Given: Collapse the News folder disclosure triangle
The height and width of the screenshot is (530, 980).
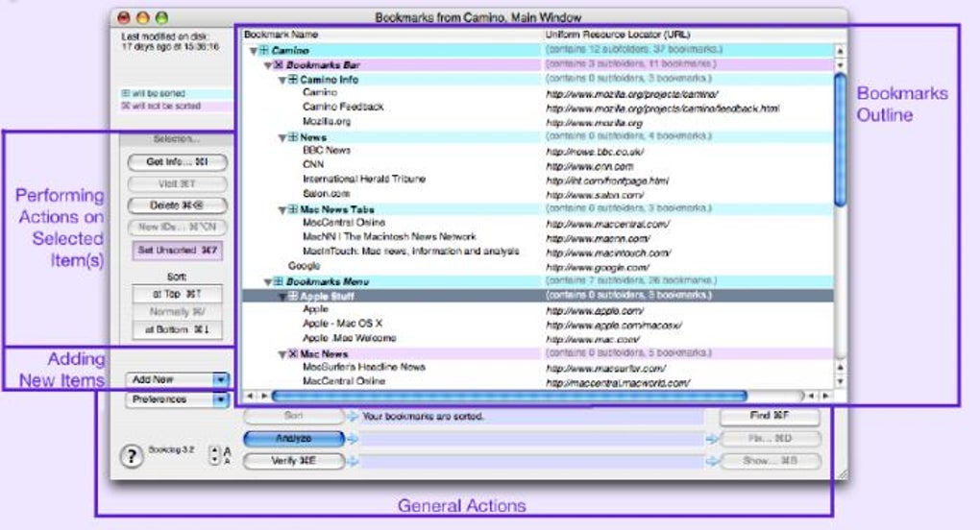Looking at the screenshot, I should point(282,138).
